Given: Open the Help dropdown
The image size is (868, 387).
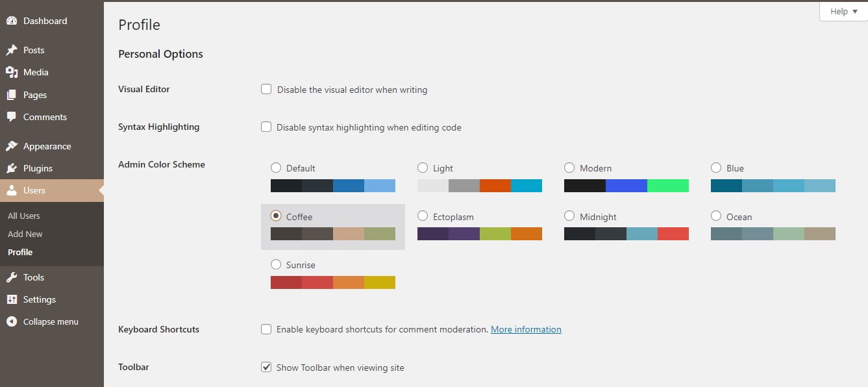Looking at the screenshot, I should pos(841,11).
